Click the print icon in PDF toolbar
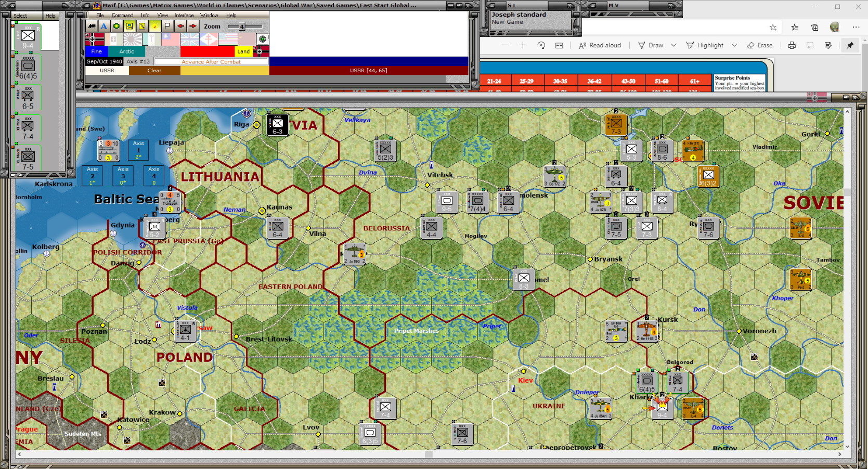868x469 pixels. pos(792,45)
